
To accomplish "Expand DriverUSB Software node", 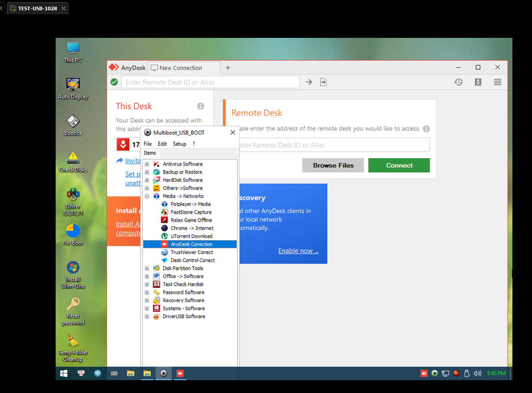I will (147, 317).
